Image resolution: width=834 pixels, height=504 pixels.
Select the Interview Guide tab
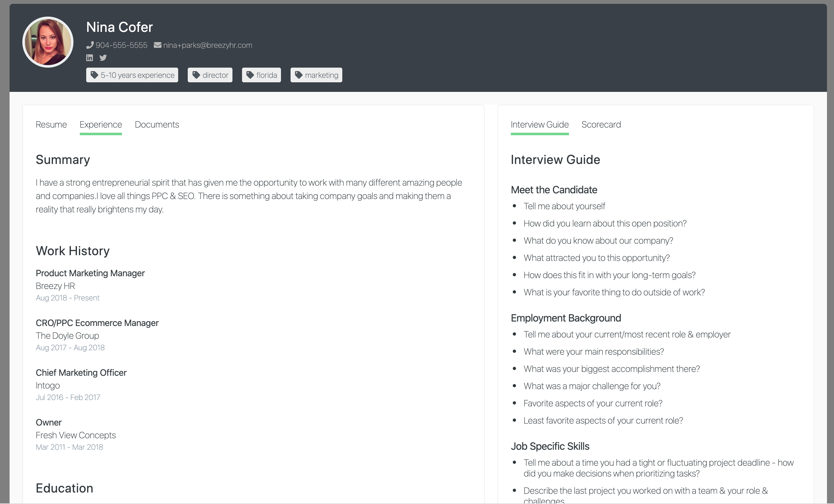pyautogui.click(x=540, y=125)
